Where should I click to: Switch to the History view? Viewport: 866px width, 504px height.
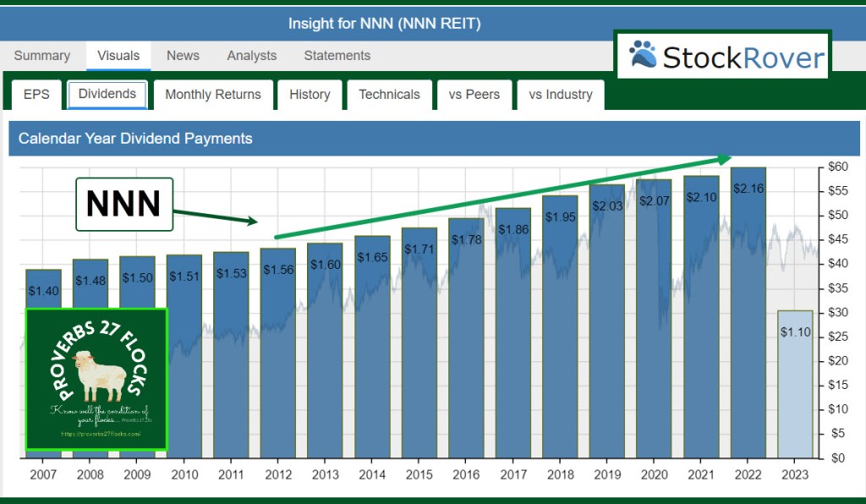pyautogui.click(x=310, y=95)
